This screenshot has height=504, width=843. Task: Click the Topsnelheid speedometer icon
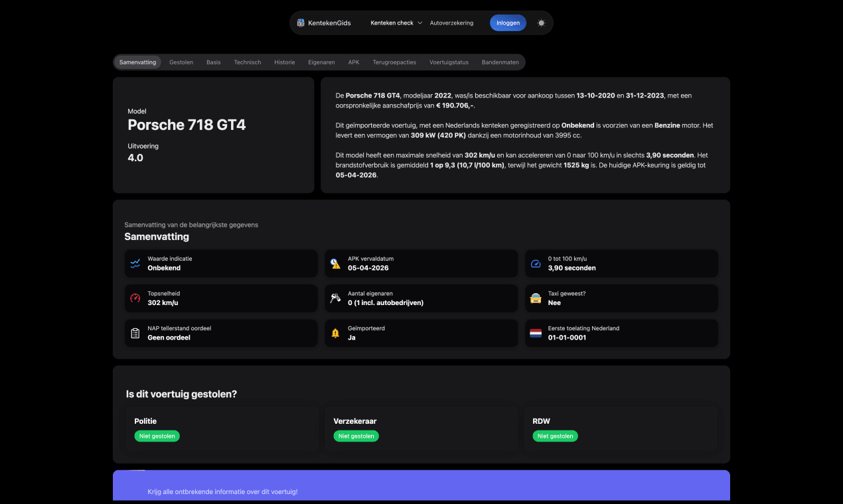[135, 298]
